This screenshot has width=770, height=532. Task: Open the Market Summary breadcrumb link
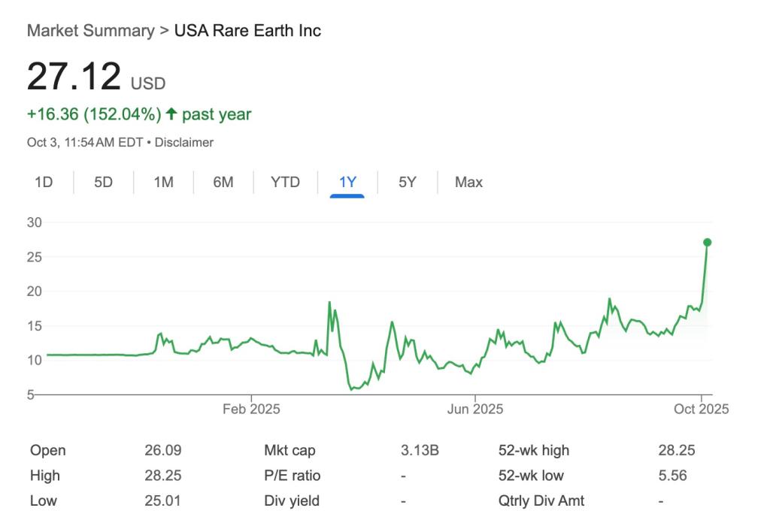[90, 31]
